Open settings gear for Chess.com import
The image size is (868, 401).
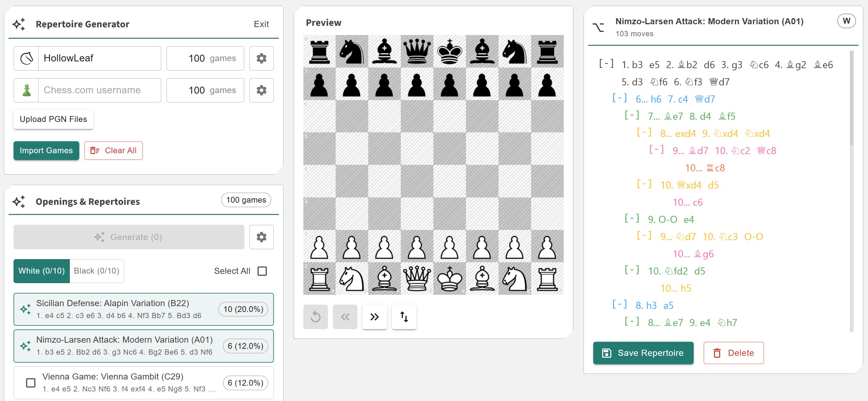tap(261, 90)
